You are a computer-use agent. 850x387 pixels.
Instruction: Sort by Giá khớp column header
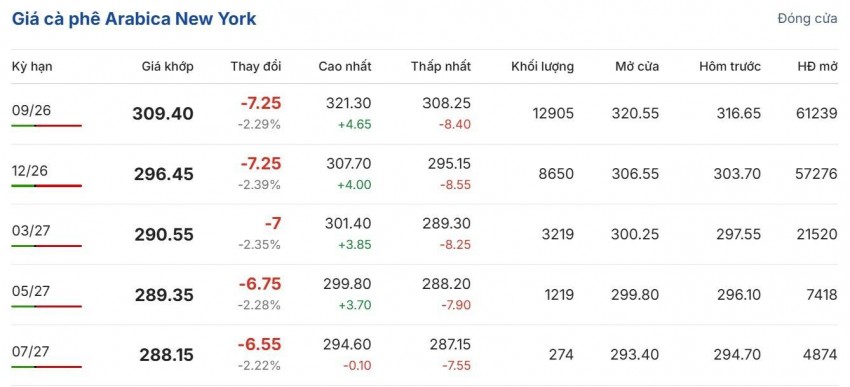(x=168, y=67)
